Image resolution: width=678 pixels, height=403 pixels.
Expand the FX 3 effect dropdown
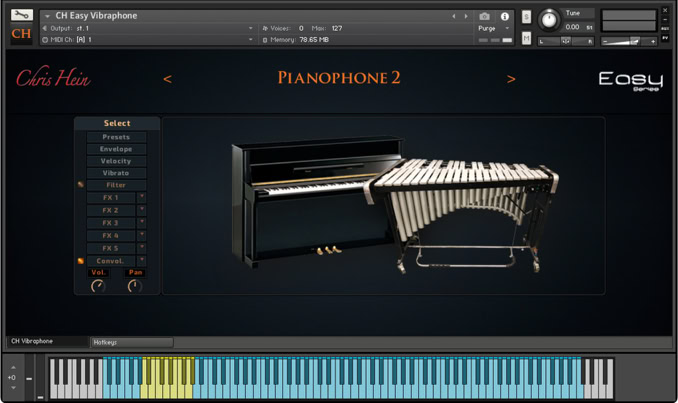[141, 223]
